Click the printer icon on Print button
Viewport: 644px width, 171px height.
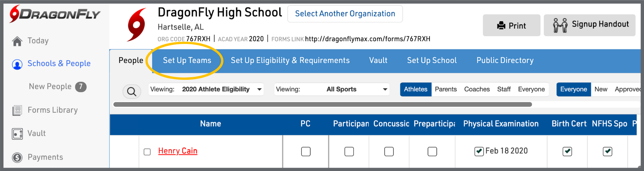point(501,25)
